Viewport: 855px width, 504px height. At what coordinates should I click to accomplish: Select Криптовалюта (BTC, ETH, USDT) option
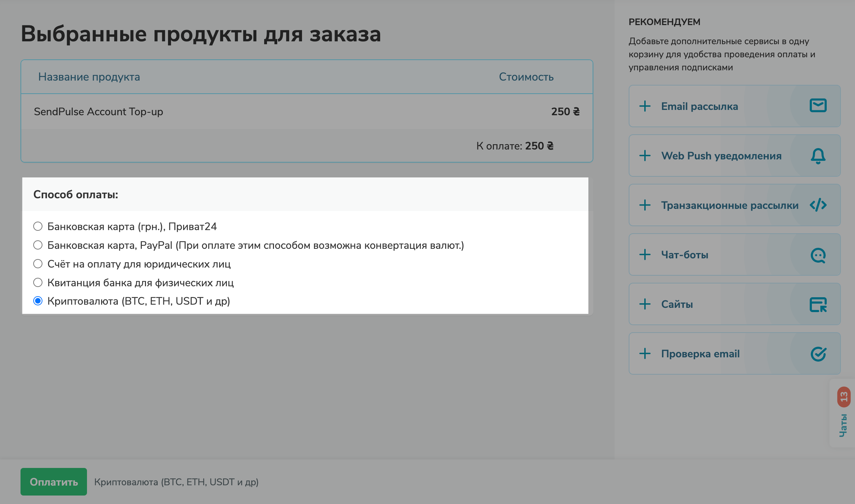tap(38, 301)
